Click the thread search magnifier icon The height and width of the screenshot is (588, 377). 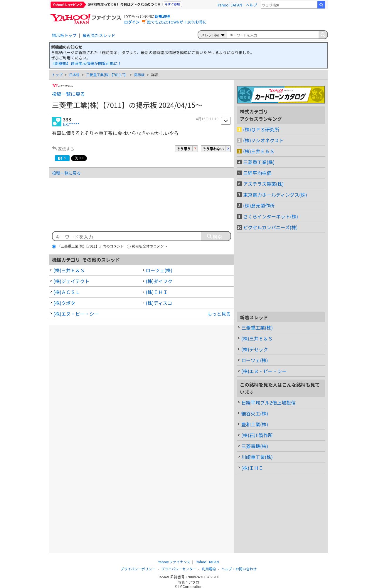pos(323,35)
